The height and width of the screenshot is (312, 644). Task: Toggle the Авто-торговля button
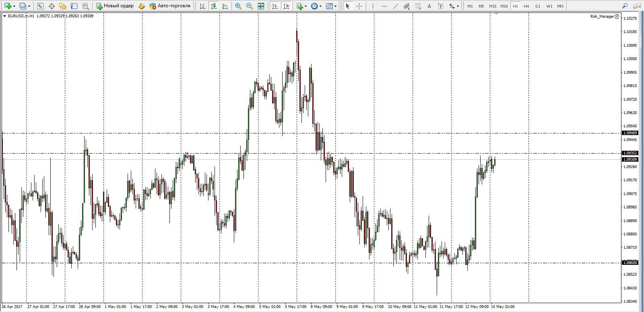170,6
